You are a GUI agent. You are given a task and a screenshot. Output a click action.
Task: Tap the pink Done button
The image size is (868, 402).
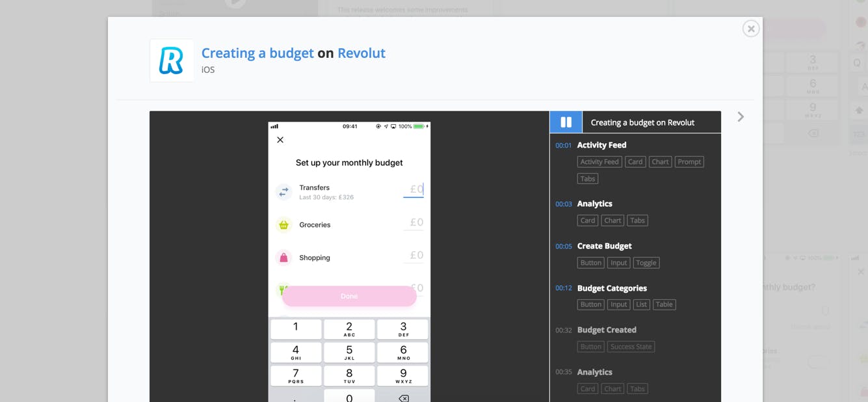(x=349, y=296)
